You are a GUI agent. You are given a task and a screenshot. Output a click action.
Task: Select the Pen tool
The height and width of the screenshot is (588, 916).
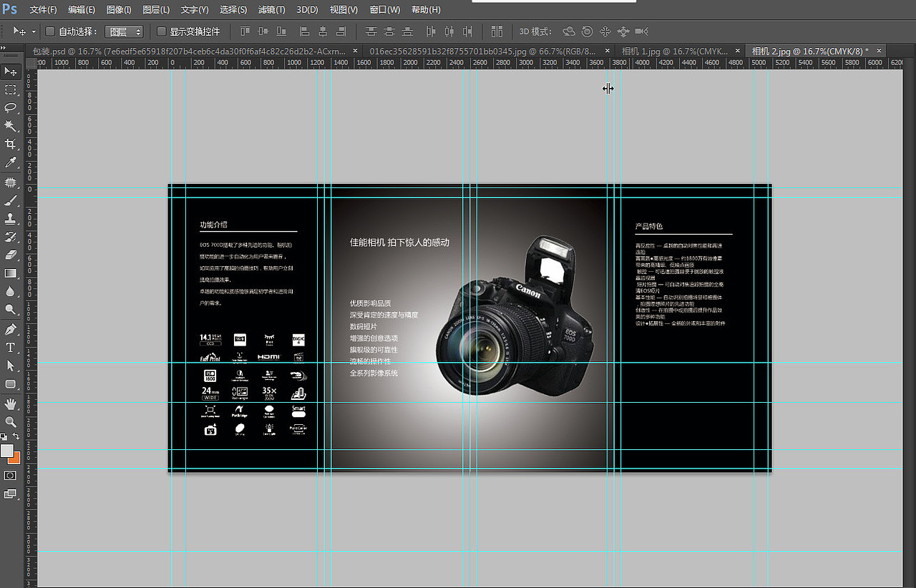pyautogui.click(x=11, y=329)
